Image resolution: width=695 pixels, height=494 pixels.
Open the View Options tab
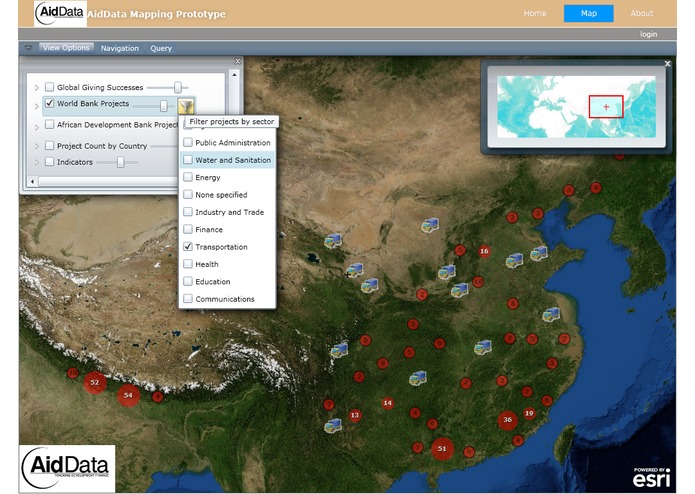[x=66, y=47]
